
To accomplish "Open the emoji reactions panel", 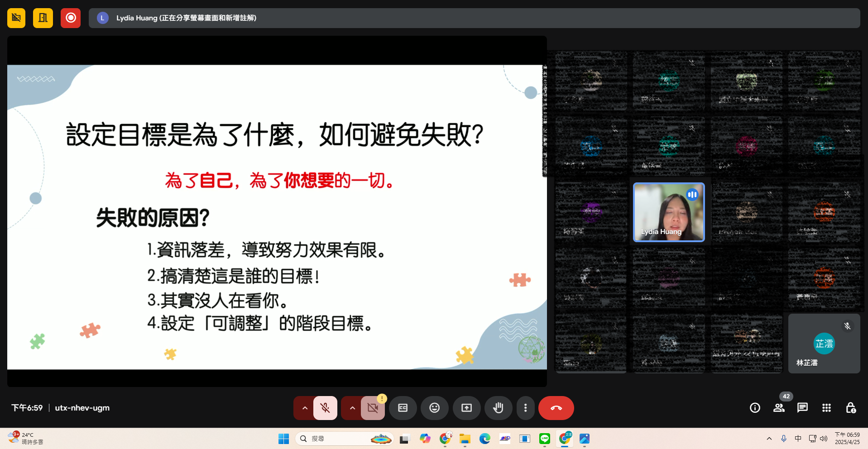I will (x=434, y=408).
